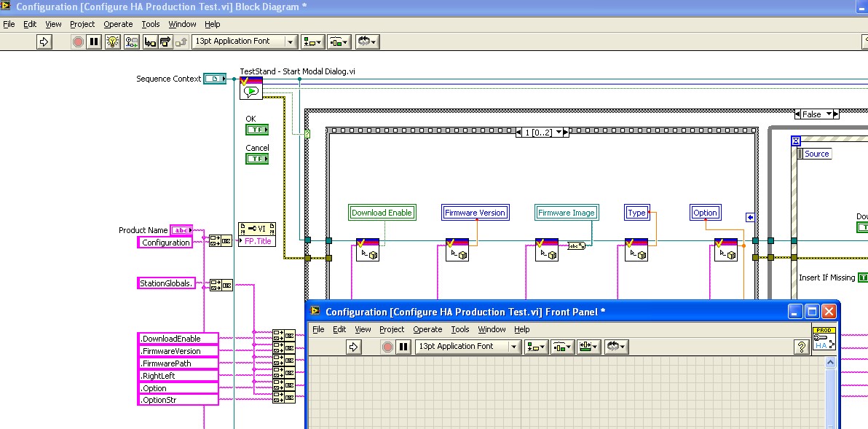The image size is (868, 429).
Task: Click the Step Over icon
Action: tap(165, 42)
